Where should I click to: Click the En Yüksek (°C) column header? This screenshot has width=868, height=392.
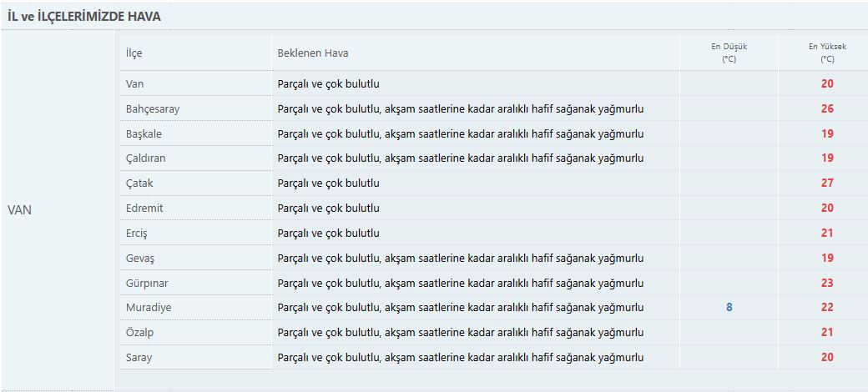[x=826, y=53]
